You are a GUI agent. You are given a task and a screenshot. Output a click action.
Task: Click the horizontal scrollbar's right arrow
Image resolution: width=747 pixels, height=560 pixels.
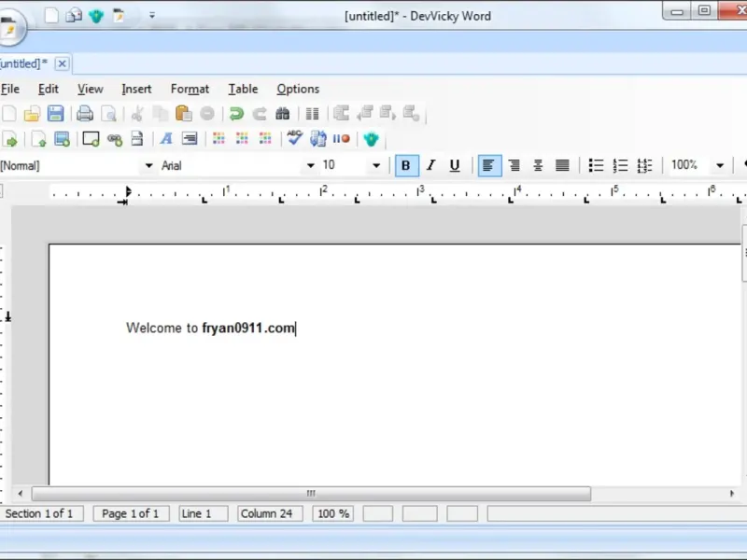tap(732, 494)
